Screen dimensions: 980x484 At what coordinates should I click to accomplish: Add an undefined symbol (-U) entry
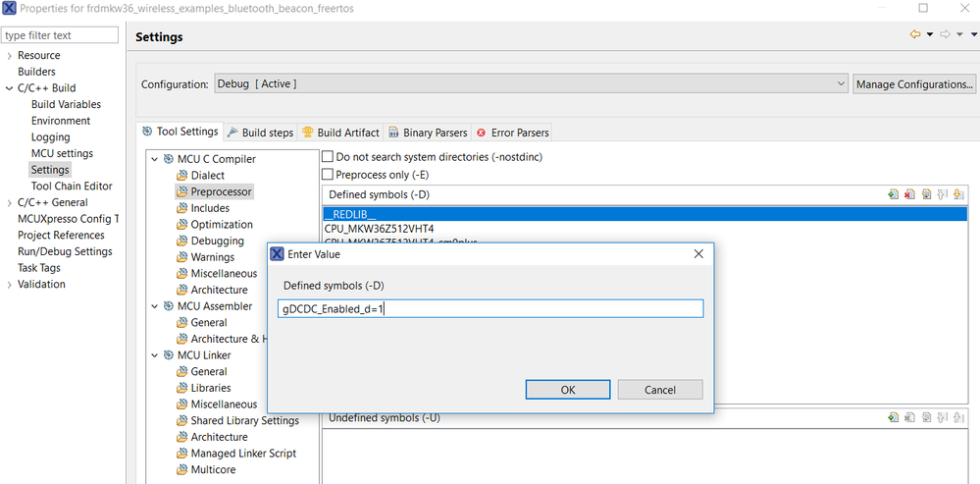893,417
